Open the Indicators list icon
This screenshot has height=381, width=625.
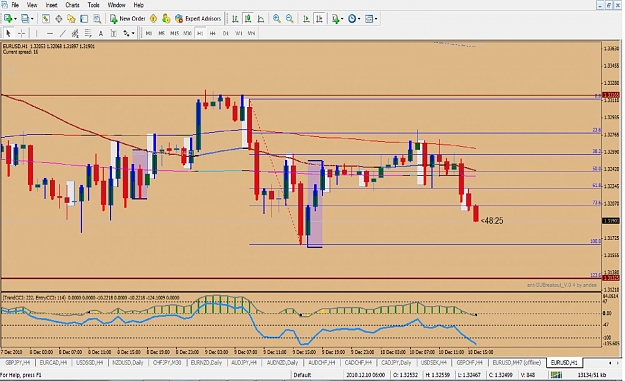tap(335, 19)
